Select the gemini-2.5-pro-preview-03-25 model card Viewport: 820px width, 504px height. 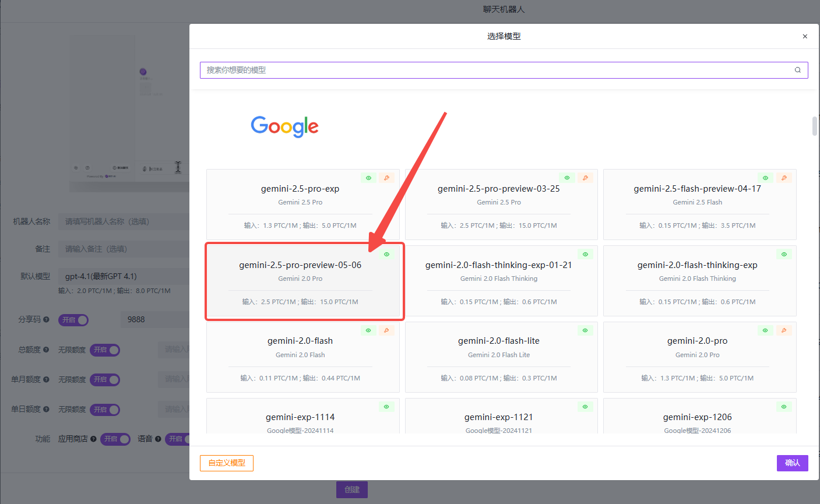tap(501, 205)
